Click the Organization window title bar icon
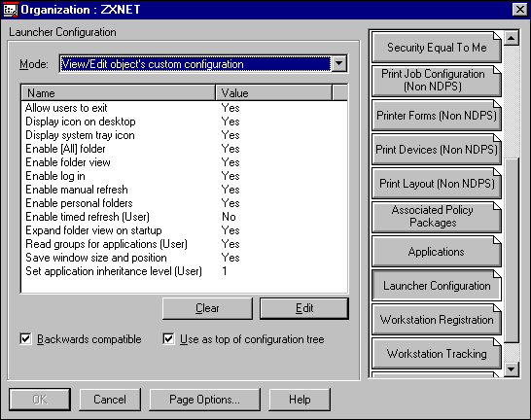The height and width of the screenshot is (420, 531). (10, 10)
